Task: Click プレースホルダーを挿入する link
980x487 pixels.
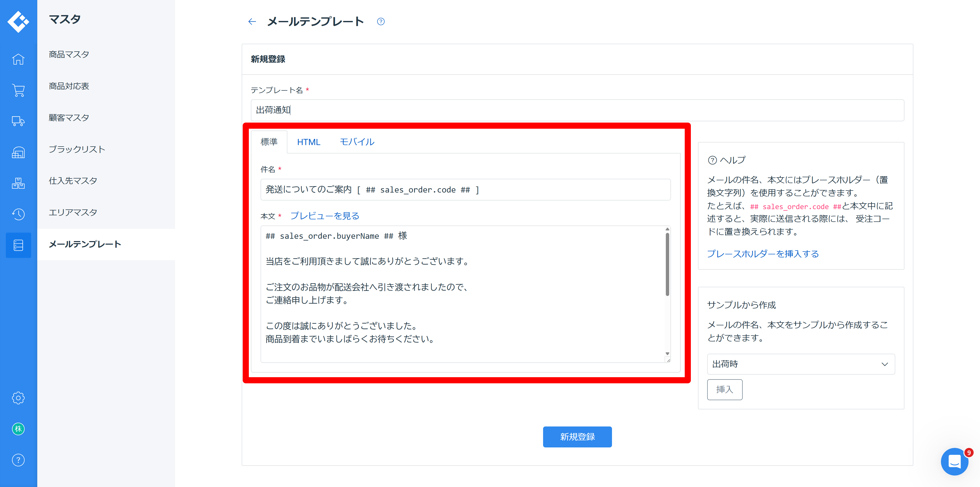Action: (x=763, y=254)
